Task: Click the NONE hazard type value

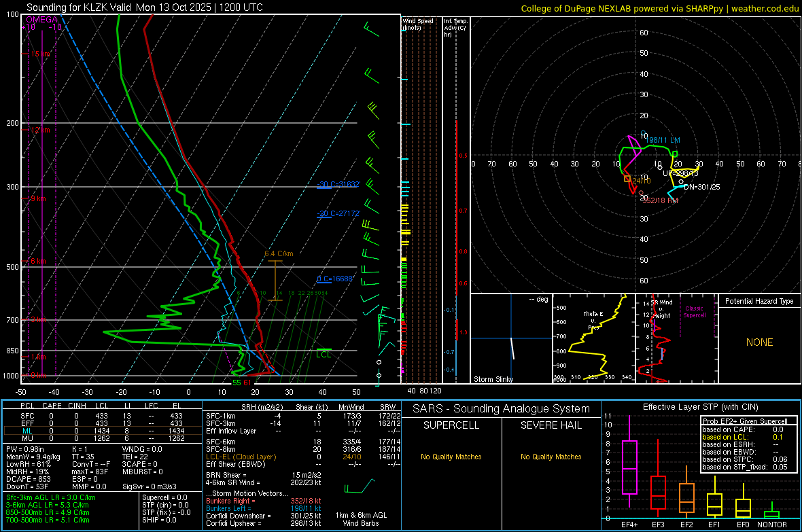Action: [760, 342]
